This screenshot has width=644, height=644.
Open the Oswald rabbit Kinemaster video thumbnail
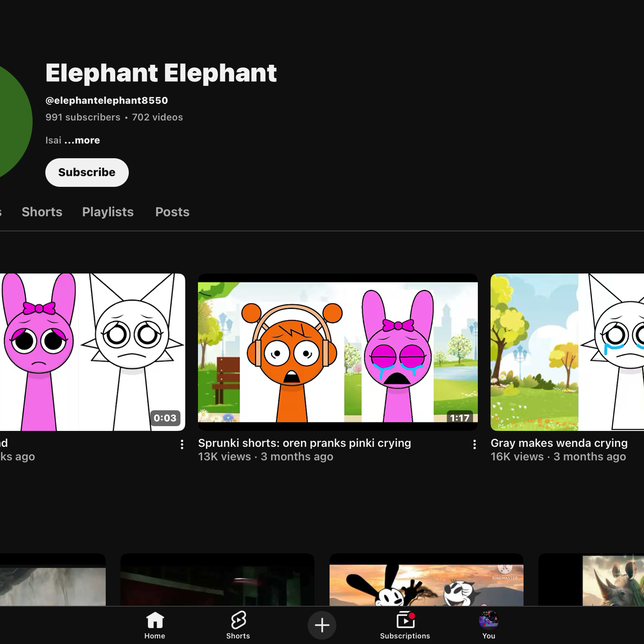[x=426, y=580]
